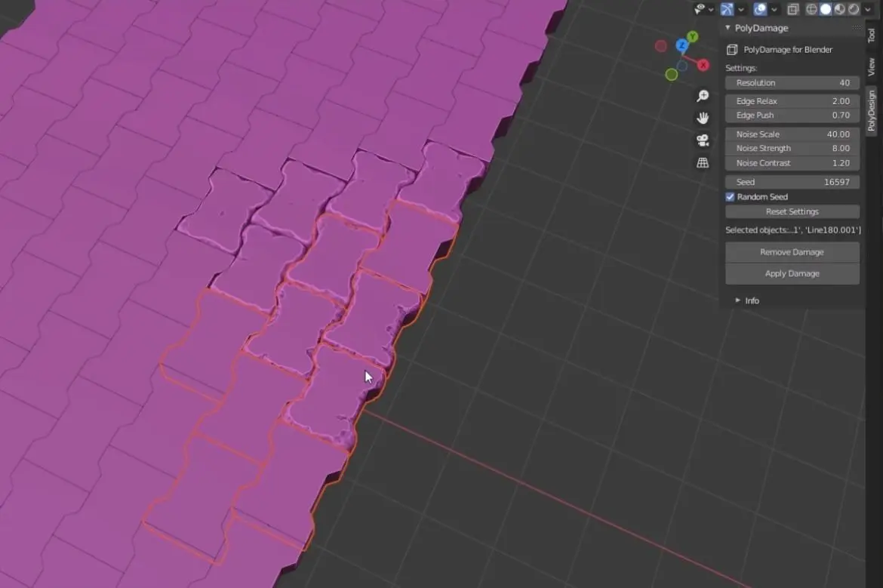This screenshot has width=883, height=588.
Task: Toggle the camera view icon
Action: (703, 140)
